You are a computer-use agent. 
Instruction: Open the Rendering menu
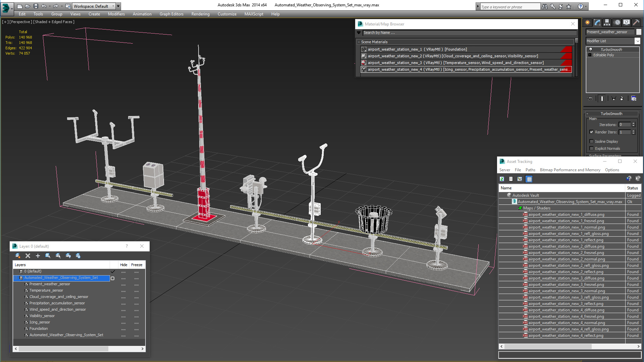point(200,14)
